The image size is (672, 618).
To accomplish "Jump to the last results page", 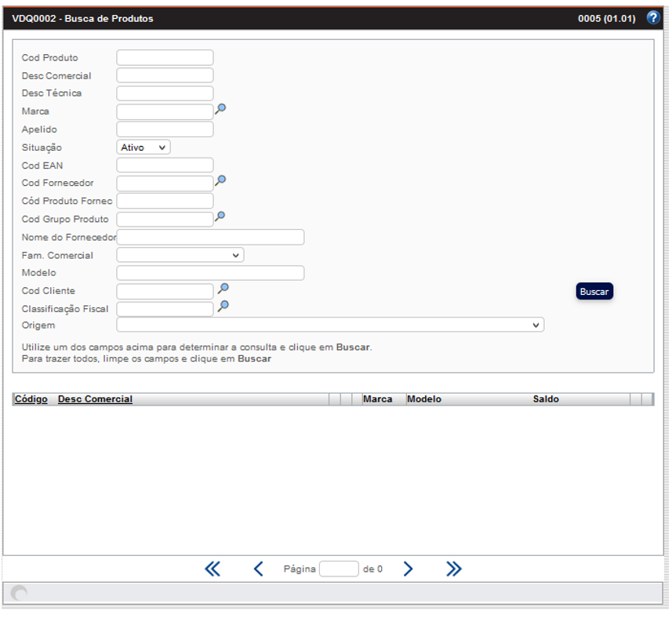I will click(453, 569).
